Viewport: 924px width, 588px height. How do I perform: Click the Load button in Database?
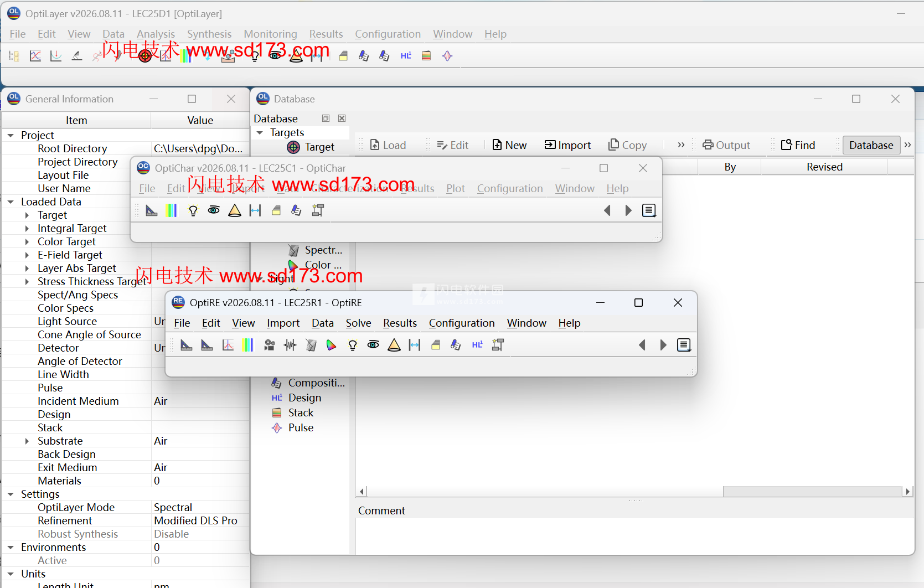[x=388, y=145]
